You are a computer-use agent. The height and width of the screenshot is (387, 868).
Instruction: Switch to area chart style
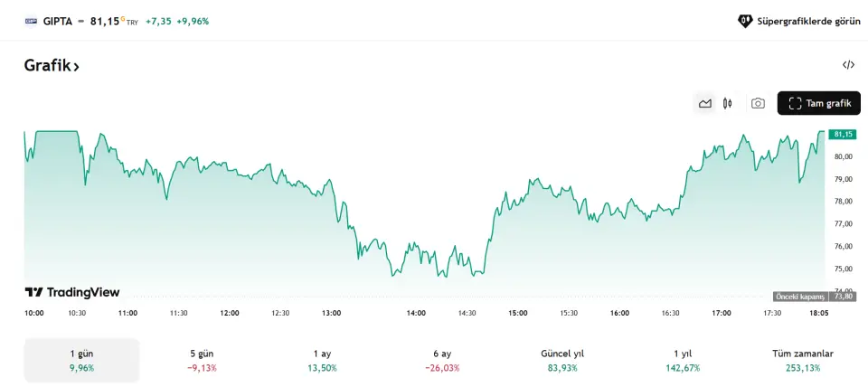pyautogui.click(x=705, y=103)
